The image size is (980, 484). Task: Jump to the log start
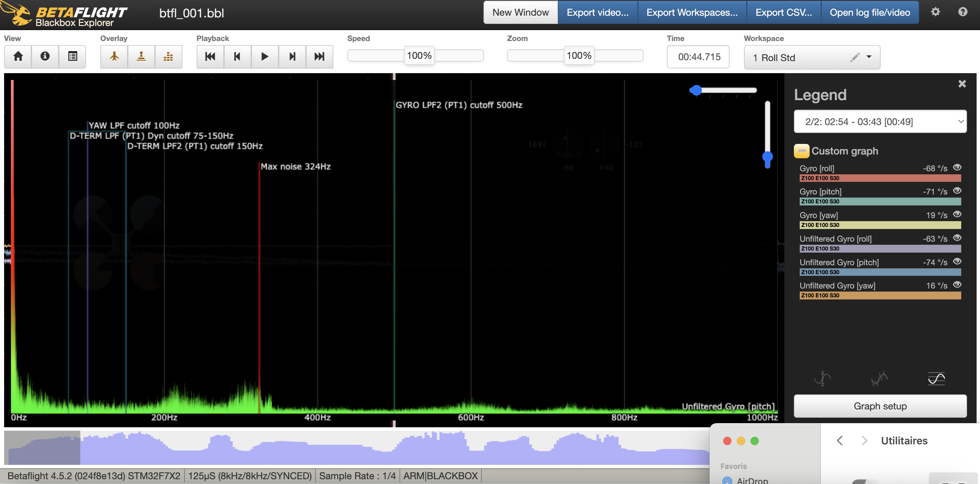point(210,56)
